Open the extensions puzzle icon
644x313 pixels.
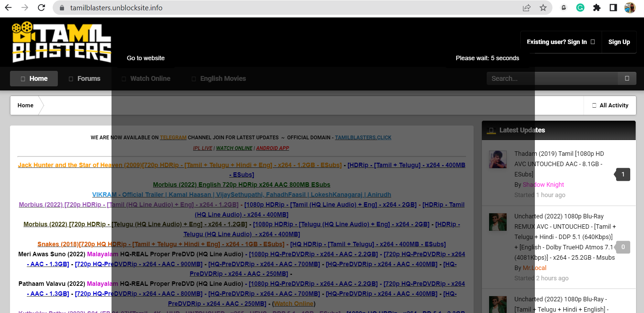(x=597, y=8)
